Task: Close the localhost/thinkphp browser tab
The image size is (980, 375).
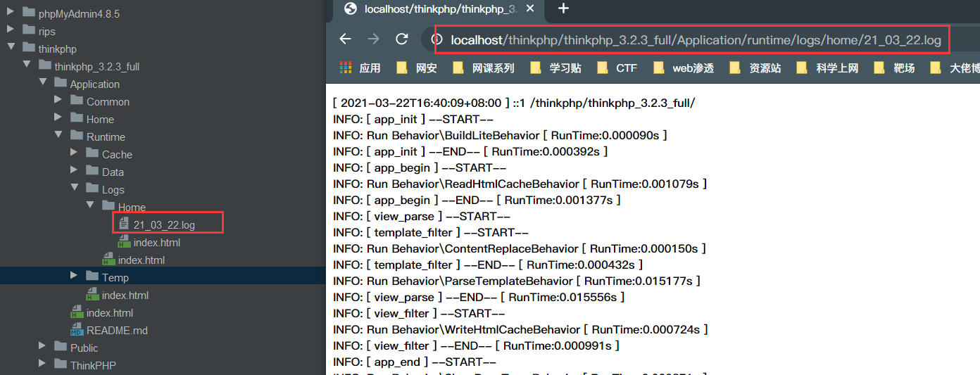Action: (x=530, y=9)
